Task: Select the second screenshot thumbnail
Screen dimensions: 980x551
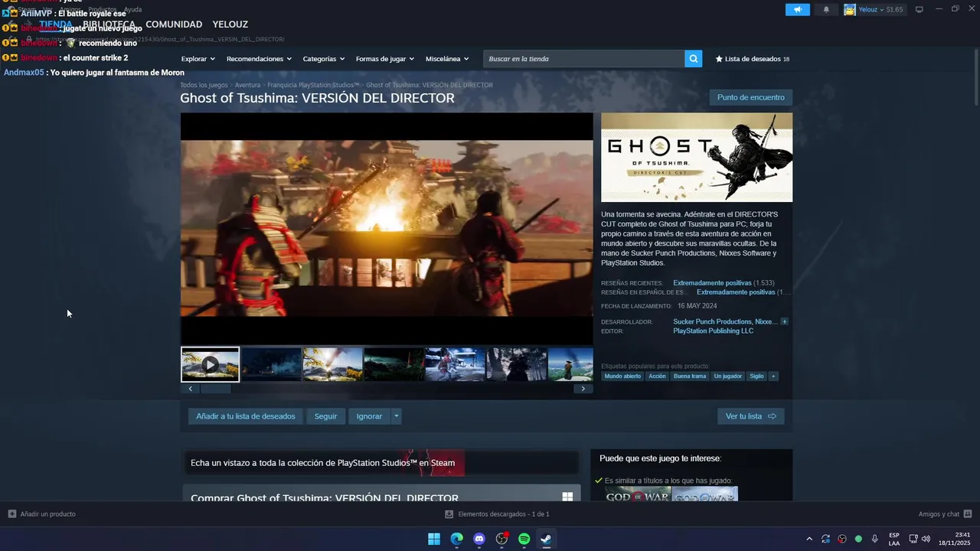Action: click(271, 364)
